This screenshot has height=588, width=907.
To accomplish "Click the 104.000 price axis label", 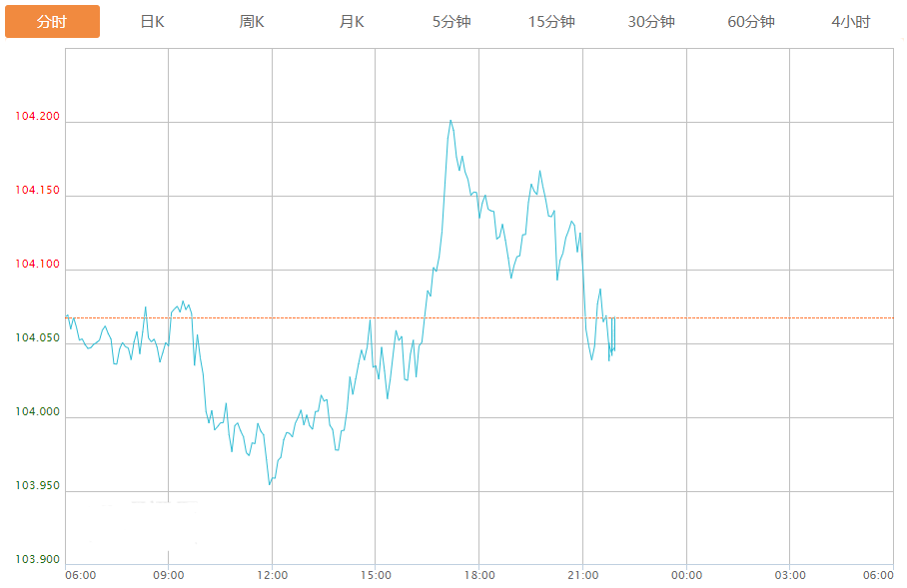I will point(37,412).
